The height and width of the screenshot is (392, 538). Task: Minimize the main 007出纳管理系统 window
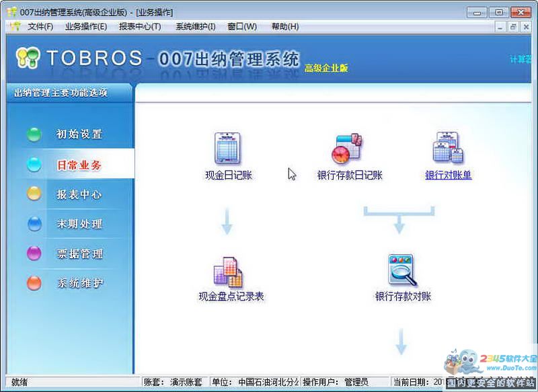(477, 13)
